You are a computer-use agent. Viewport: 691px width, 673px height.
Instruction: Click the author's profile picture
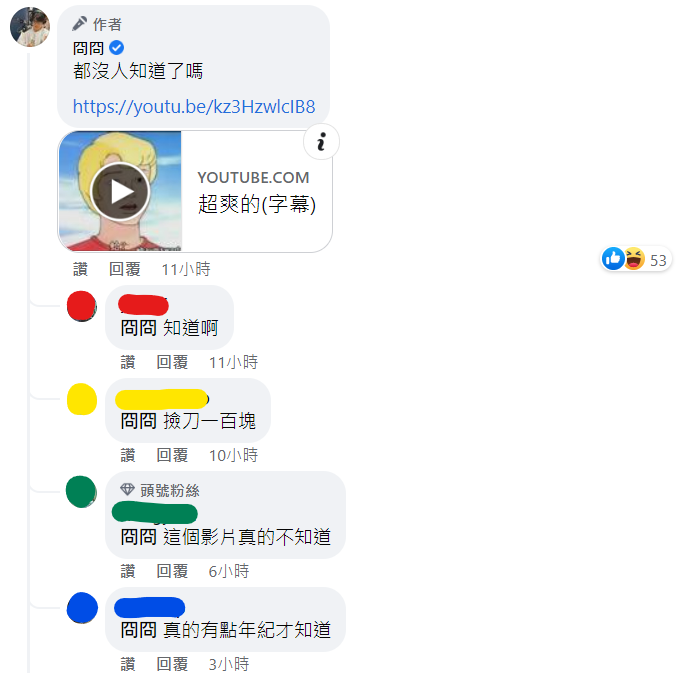pyautogui.click(x=30, y=27)
